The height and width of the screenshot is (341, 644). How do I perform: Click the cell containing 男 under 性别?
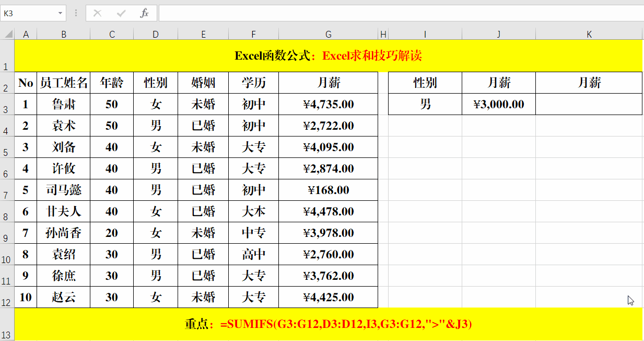pyautogui.click(x=425, y=104)
